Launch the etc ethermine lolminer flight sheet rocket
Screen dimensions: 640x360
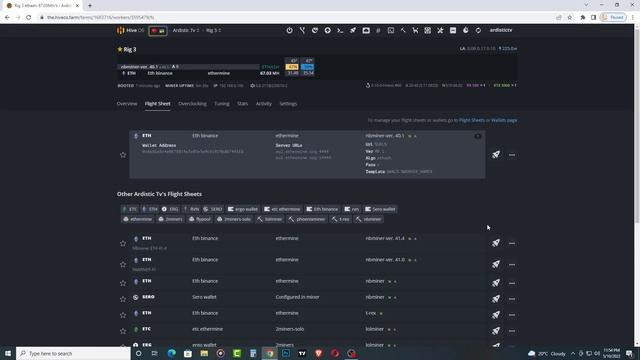pos(496,331)
